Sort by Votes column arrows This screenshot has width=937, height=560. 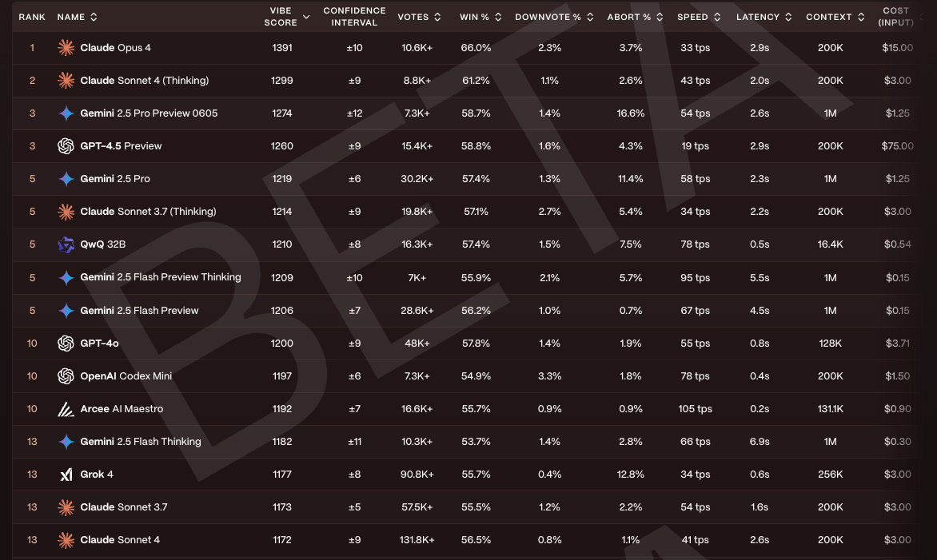click(437, 18)
